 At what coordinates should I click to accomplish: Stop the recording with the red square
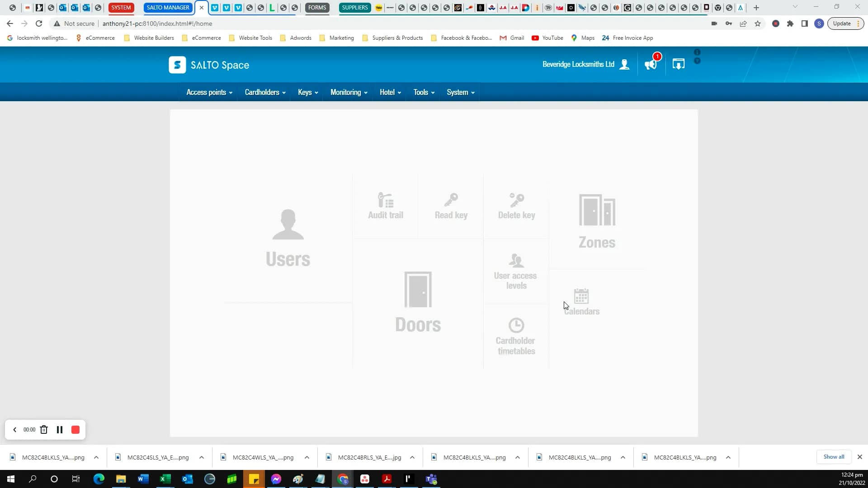tap(75, 429)
